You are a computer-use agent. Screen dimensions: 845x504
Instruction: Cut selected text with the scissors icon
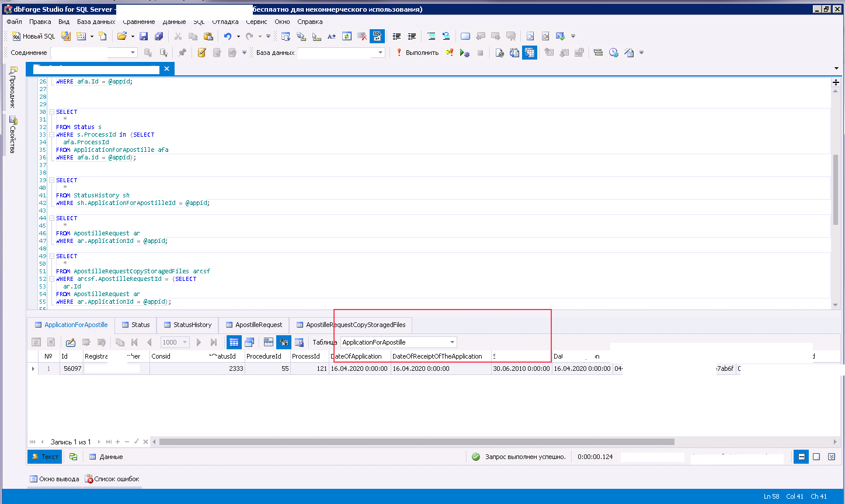click(x=178, y=36)
